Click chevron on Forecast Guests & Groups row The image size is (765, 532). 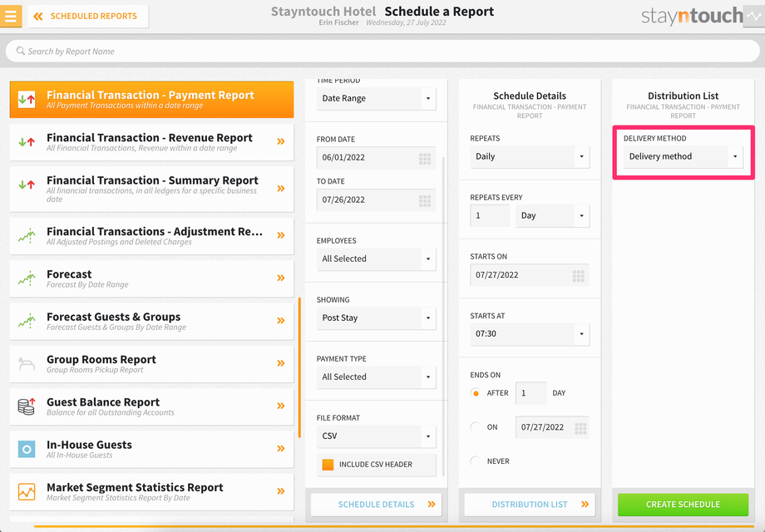281,320
